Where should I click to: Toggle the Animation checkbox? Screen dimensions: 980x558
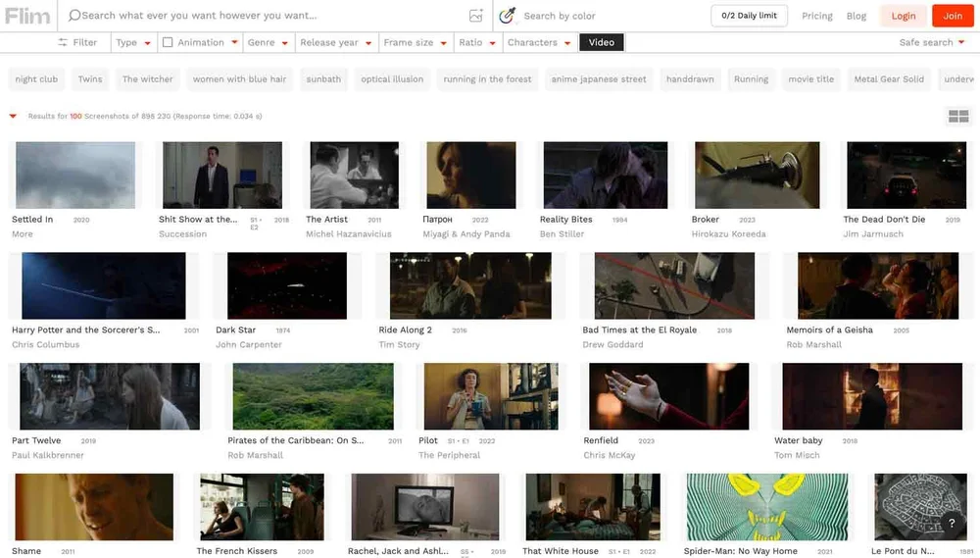coord(168,42)
